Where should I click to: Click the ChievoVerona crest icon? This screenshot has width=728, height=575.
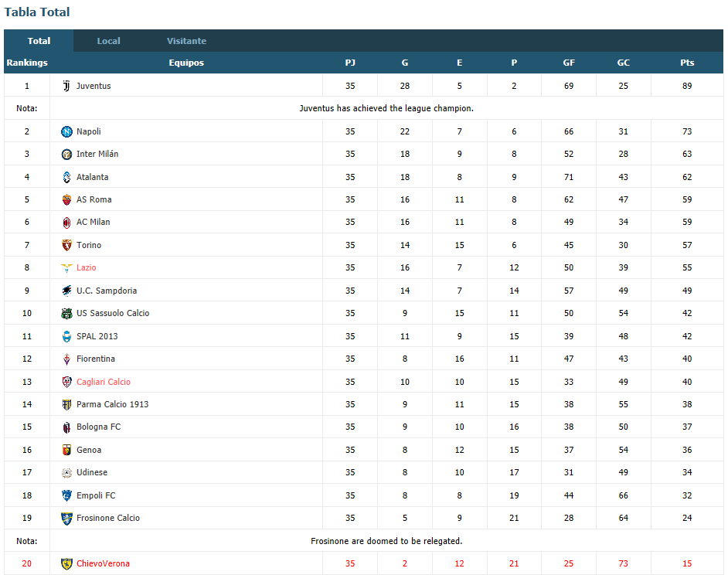pos(66,564)
